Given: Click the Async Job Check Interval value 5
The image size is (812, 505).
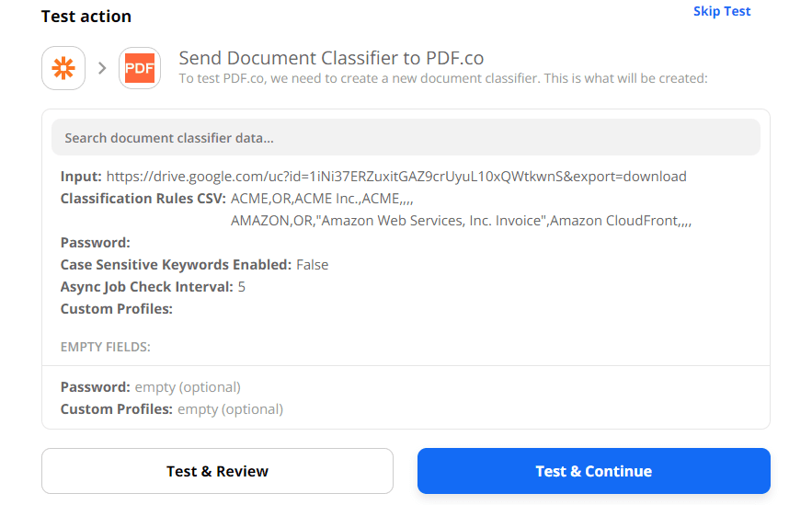Looking at the screenshot, I should coord(241,287).
